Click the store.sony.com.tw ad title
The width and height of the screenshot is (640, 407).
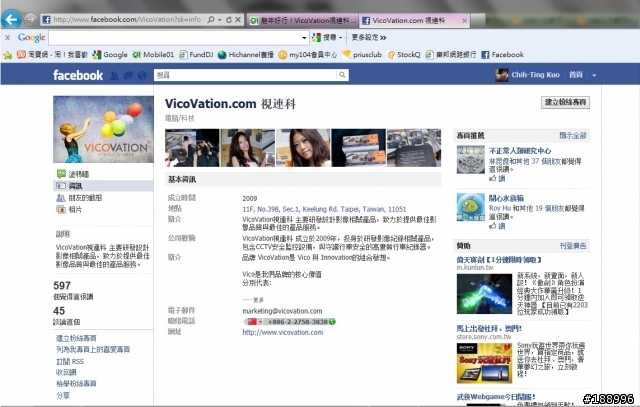(489, 329)
